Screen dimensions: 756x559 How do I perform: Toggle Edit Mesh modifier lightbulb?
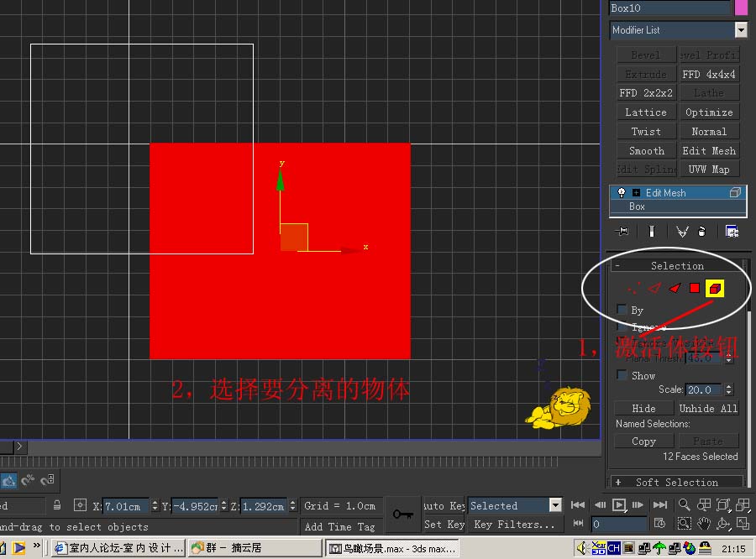622,192
